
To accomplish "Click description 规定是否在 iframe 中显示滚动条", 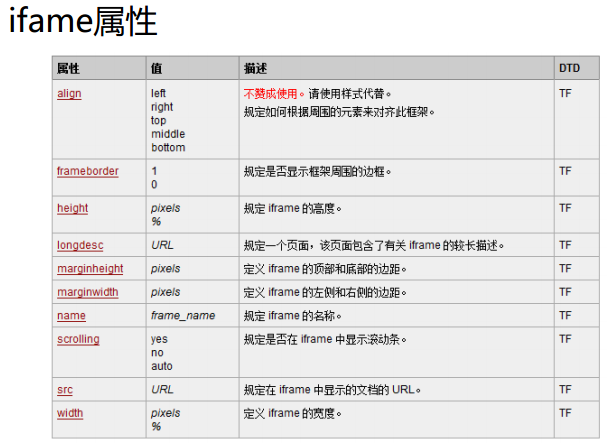I will point(325,339).
